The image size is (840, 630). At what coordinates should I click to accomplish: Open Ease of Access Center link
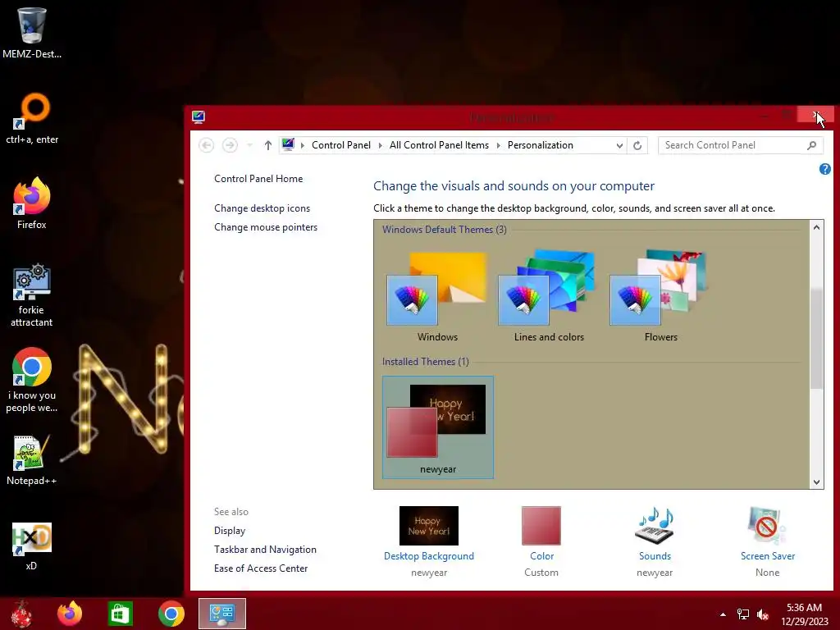pos(261,568)
